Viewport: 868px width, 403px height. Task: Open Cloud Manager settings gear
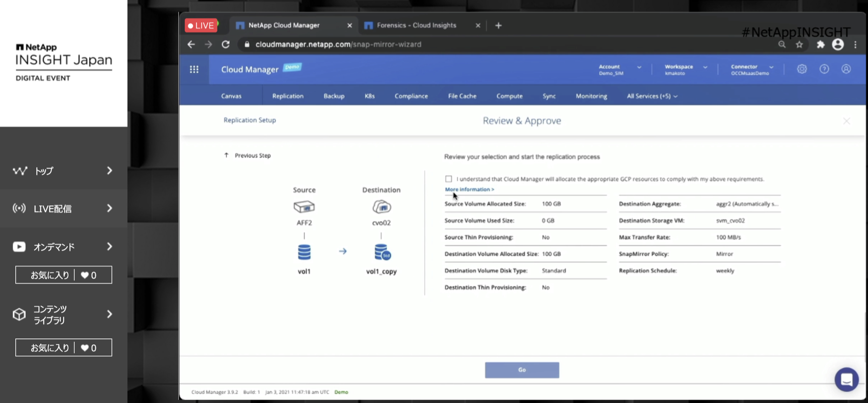coord(802,69)
